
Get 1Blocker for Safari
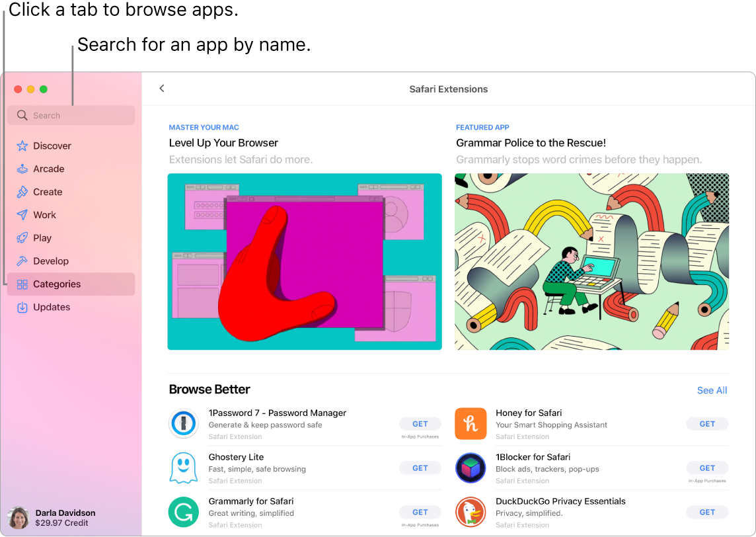pos(707,468)
